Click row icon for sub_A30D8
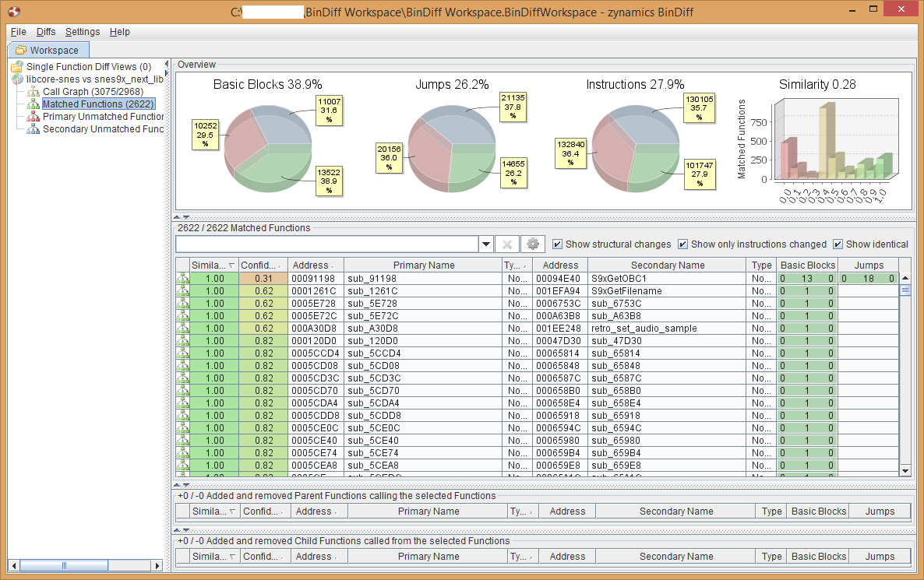 coord(182,328)
